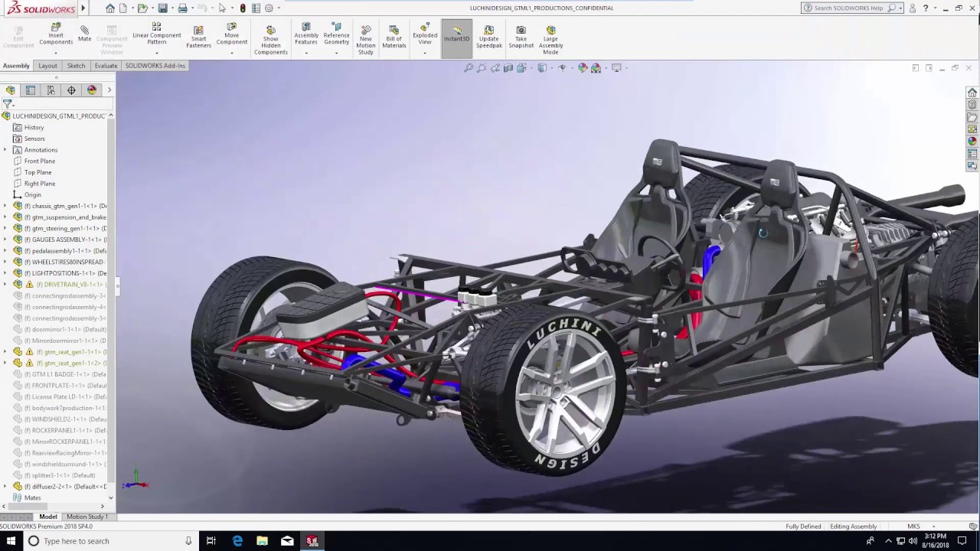Image resolution: width=980 pixels, height=551 pixels.
Task: Insert a Bill of Materials
Action: [394, 37]
